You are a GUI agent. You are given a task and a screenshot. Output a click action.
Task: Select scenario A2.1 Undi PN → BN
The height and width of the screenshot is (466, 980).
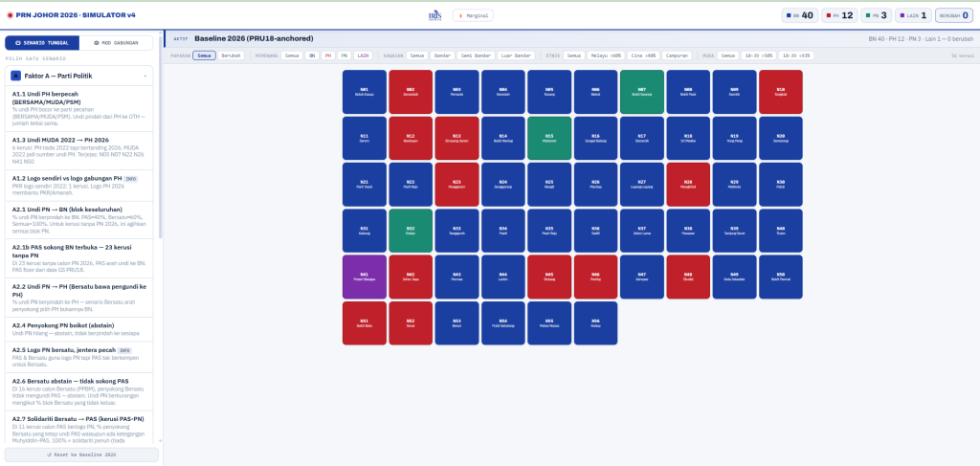(80, 220)
